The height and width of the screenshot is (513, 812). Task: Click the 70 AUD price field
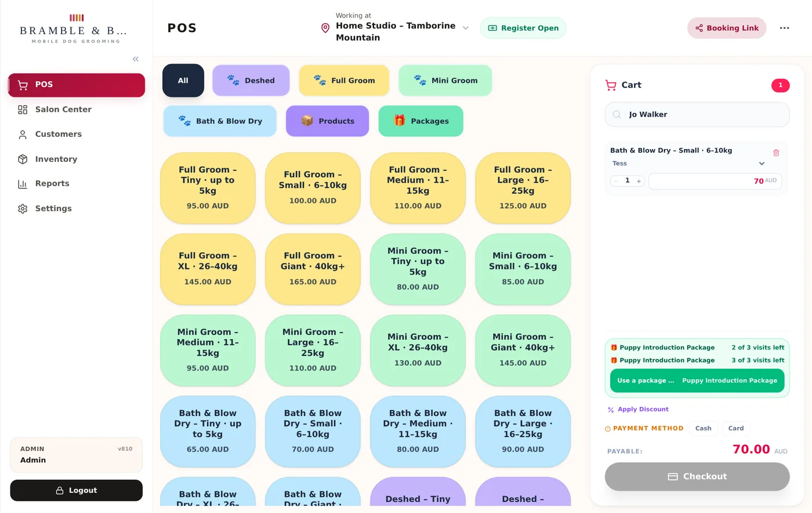[715, 181]
